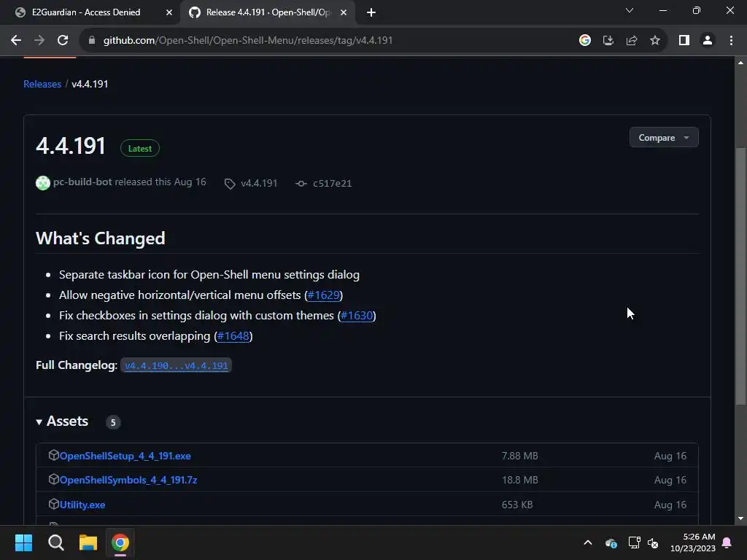
Task: Click the 7.88 MB file size text
Action: 519,456
